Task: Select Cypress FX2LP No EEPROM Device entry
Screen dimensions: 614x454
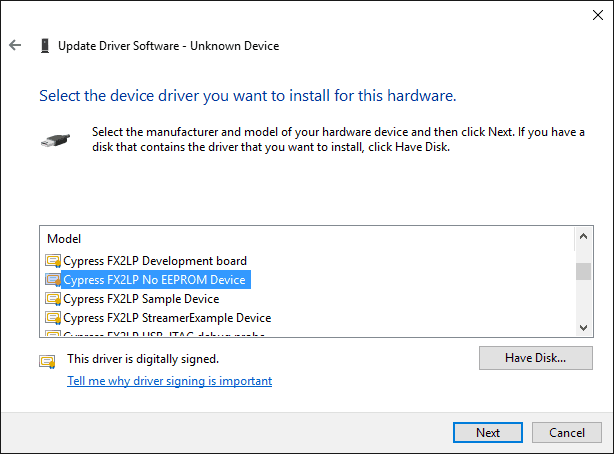Action: click(x=155, y=280)
